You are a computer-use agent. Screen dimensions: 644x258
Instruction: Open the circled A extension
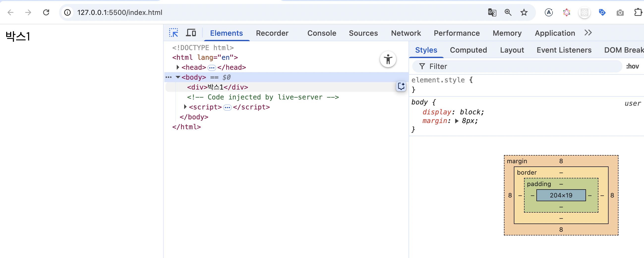click(x=549, y=12)
